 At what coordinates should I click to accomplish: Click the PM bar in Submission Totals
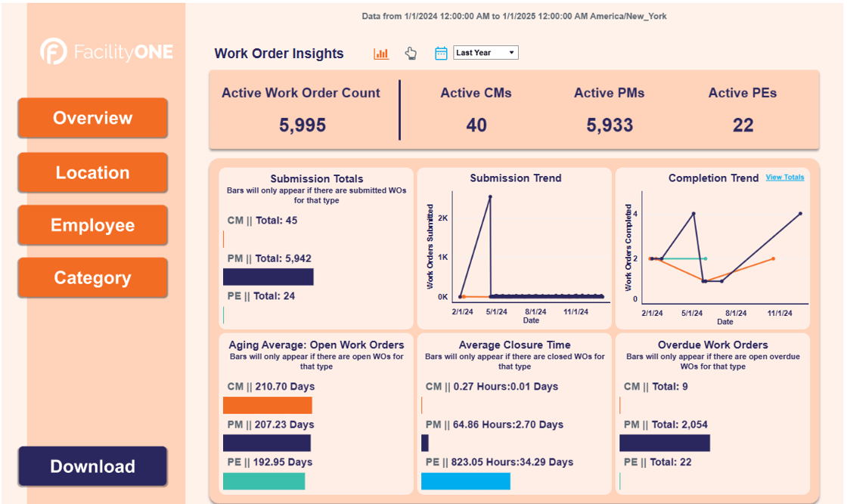[268, 277]
